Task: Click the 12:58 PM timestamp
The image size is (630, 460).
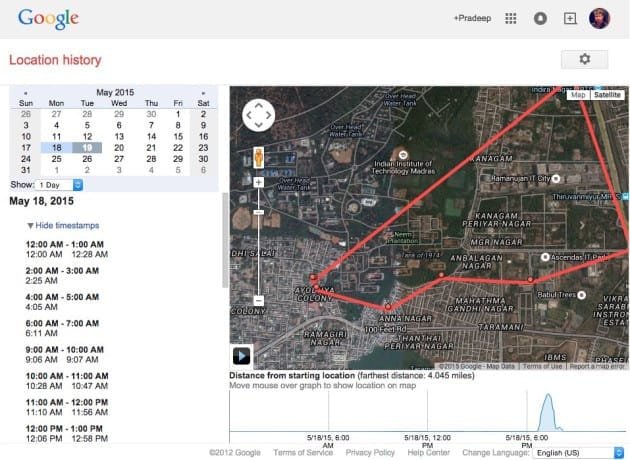Action: (90, 438)
